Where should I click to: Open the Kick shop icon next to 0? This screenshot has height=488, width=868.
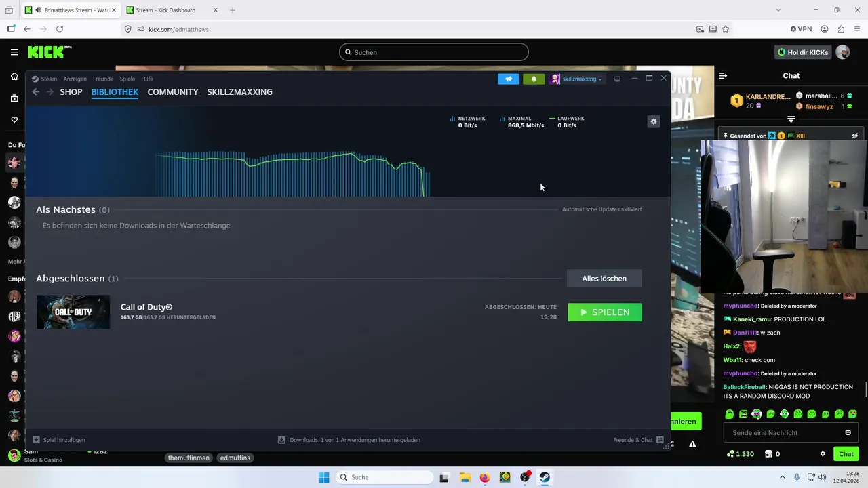pos(768,454)
